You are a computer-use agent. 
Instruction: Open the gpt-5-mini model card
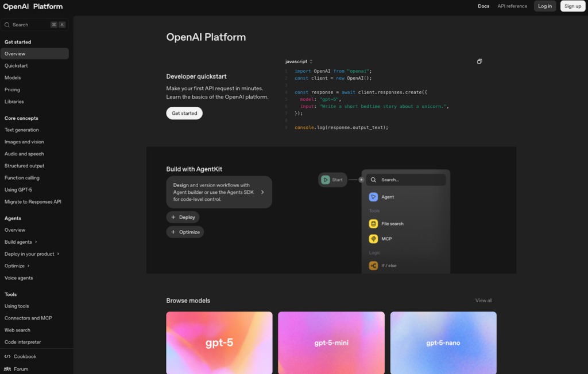(x=331, y=342)
